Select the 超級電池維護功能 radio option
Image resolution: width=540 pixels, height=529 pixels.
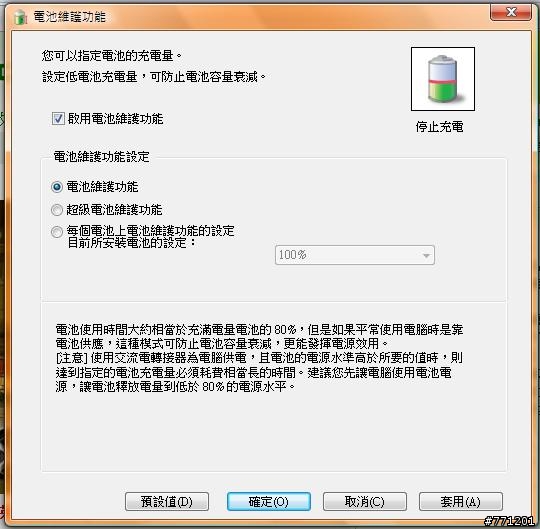click(57, 210)
